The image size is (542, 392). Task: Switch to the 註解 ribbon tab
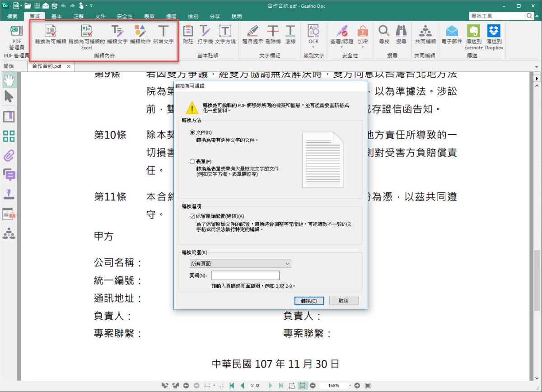[79, 16]
